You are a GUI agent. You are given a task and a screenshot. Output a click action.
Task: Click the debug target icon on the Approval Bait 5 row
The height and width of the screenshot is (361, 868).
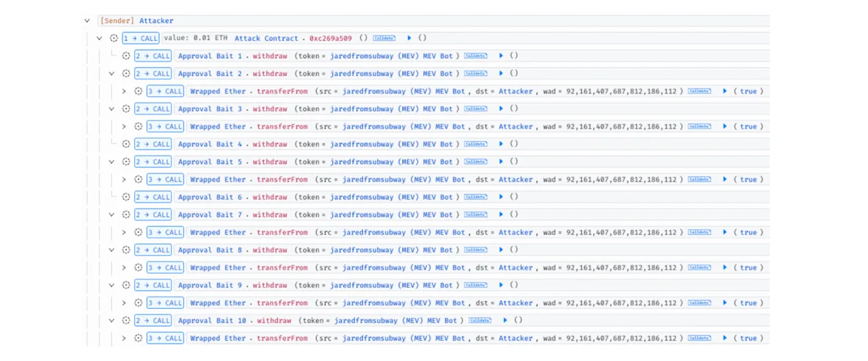tap(126, 162)
